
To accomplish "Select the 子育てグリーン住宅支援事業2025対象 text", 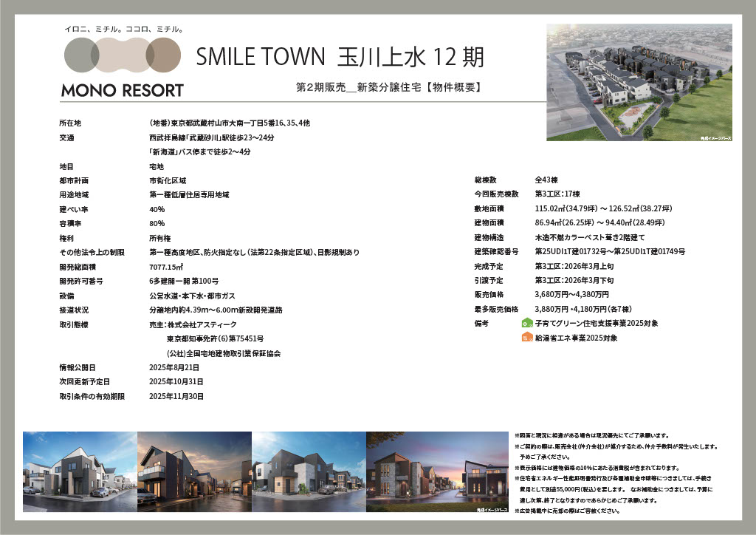I will coord(597,323).
